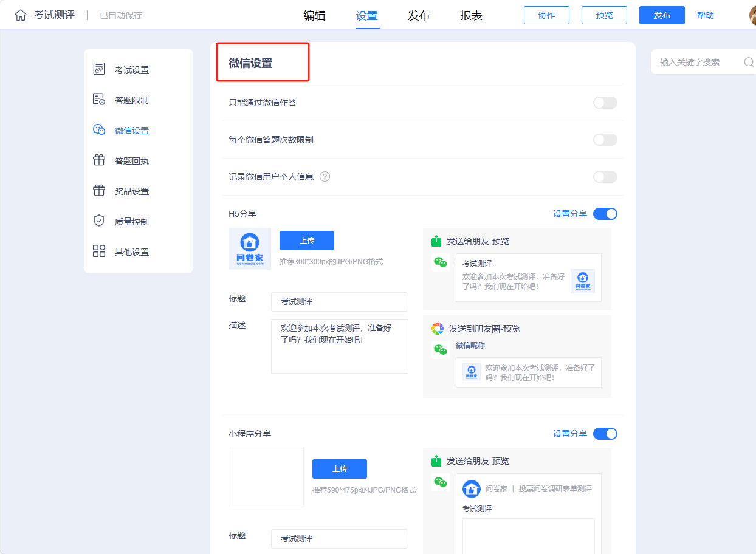Click the 微信设置 chat bubble icon
Viewport: 756px width, 554px height.
[99, 130]
